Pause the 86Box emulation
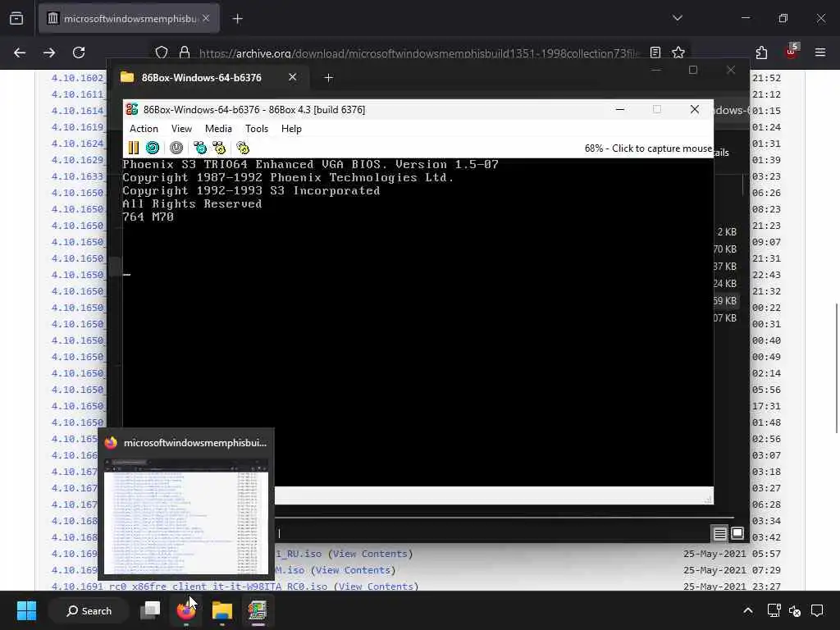This screenshot has height=630, width=840. (x=134, y=148)
